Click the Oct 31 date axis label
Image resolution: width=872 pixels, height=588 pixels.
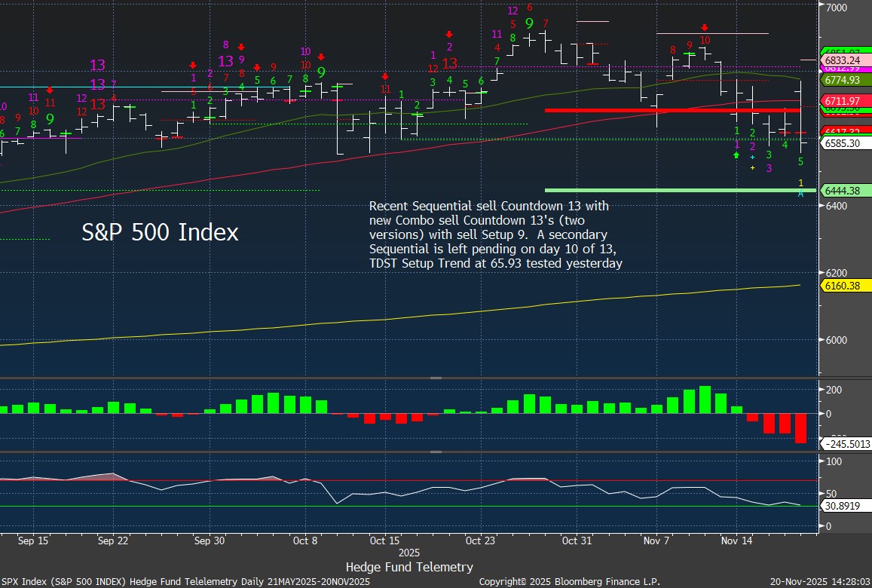577,541
